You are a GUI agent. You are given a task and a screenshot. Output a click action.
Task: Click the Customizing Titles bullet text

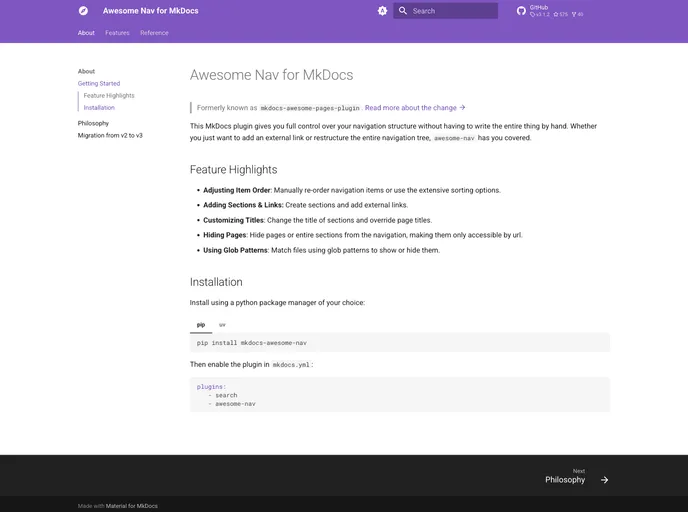[317, 220]
